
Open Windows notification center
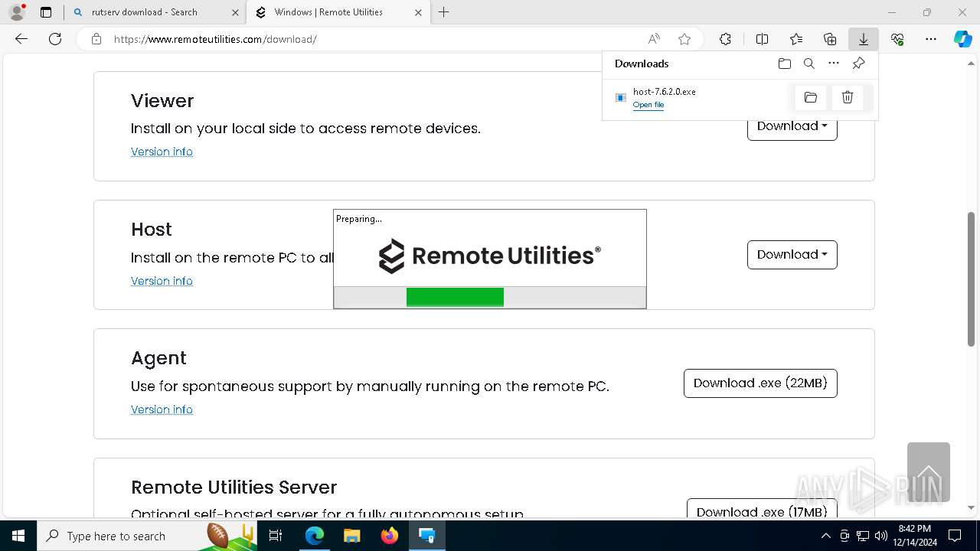click(955, 536)
